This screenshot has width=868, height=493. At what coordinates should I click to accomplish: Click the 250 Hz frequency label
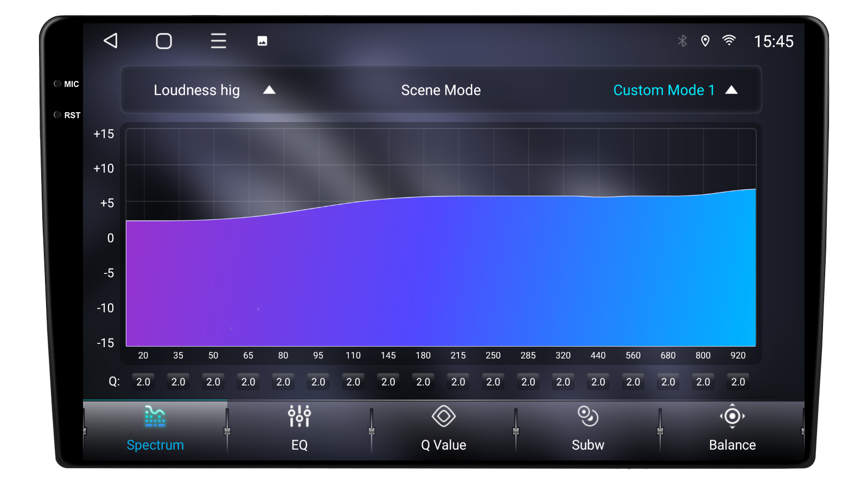pyautogui.click(x=493, y=355)
